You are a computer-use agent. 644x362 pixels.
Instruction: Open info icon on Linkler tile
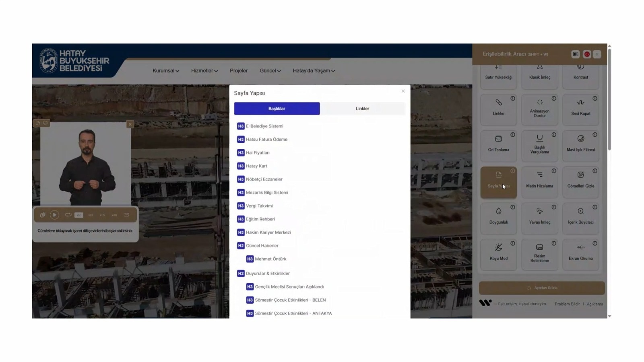[513, 99]
